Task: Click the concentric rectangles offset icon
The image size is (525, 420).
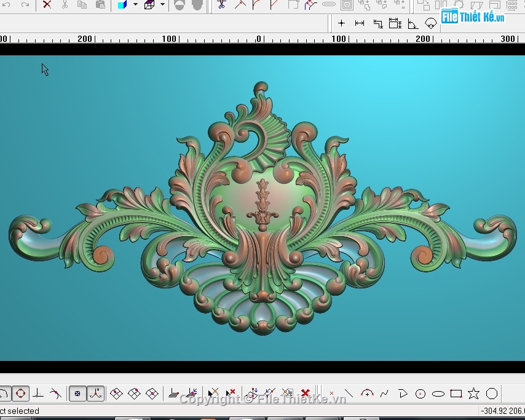Action: tap(347, 5)
